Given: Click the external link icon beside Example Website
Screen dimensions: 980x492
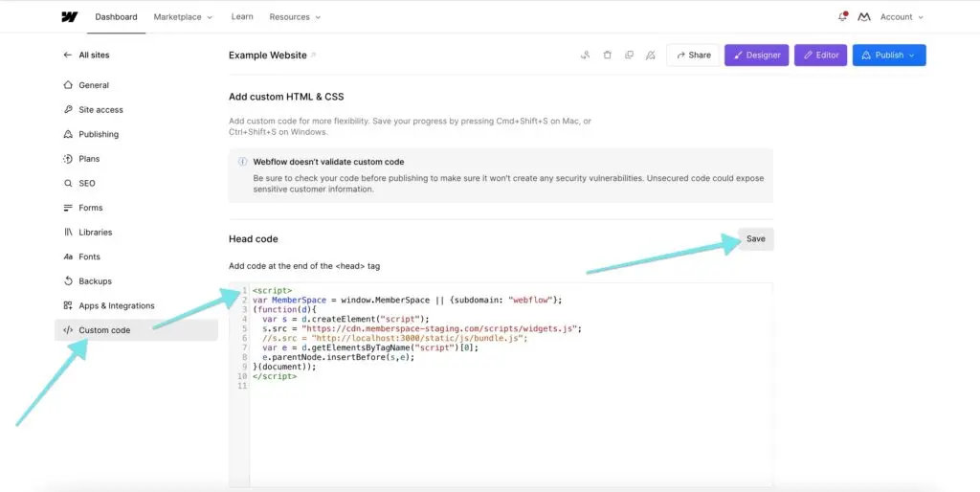Looking at the screenshot, I should coord(314,55).
